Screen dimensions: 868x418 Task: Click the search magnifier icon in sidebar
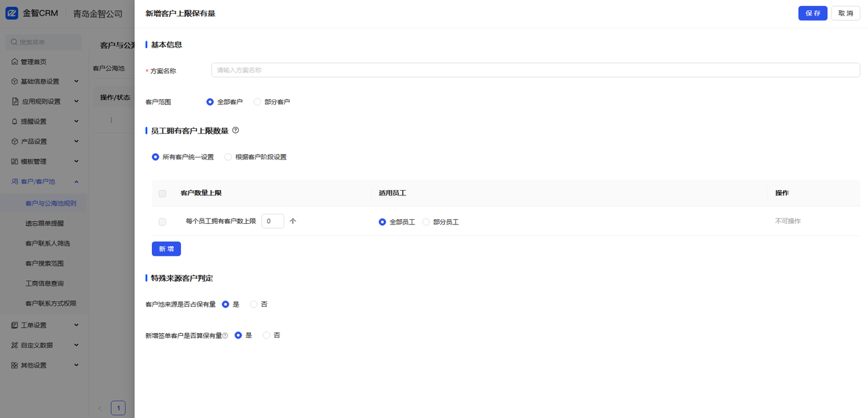14,42
